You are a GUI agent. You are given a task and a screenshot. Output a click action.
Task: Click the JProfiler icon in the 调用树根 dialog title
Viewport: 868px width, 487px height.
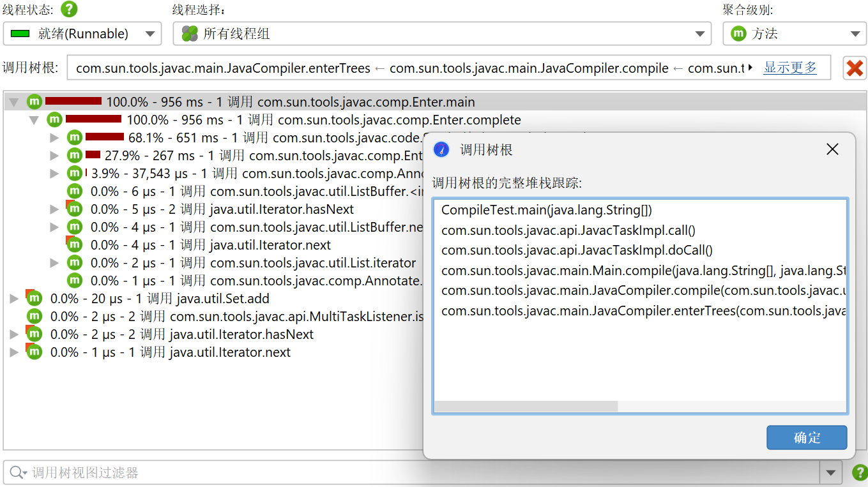pyautogui.click(x=441, y=150)
